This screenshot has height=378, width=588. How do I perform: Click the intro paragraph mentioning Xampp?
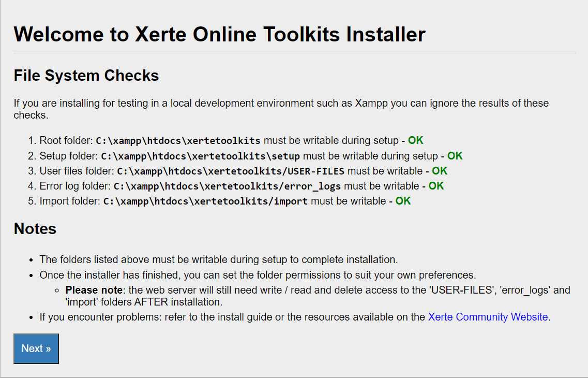point(281,109)
